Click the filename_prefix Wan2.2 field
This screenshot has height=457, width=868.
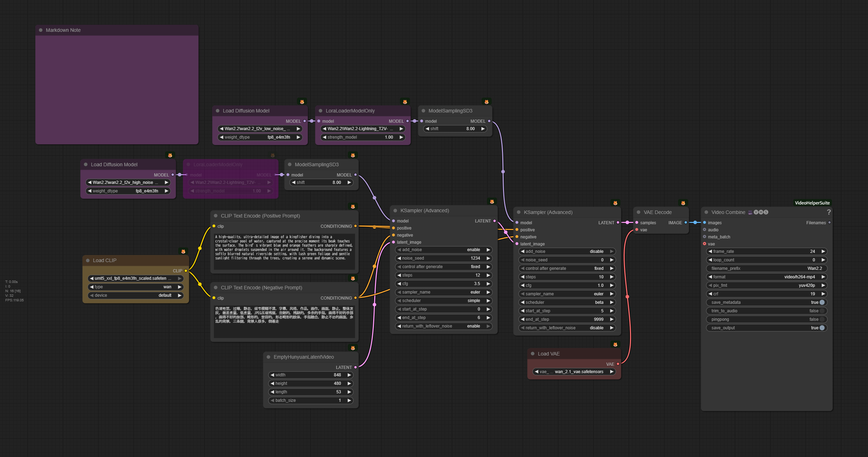(766, 268)
